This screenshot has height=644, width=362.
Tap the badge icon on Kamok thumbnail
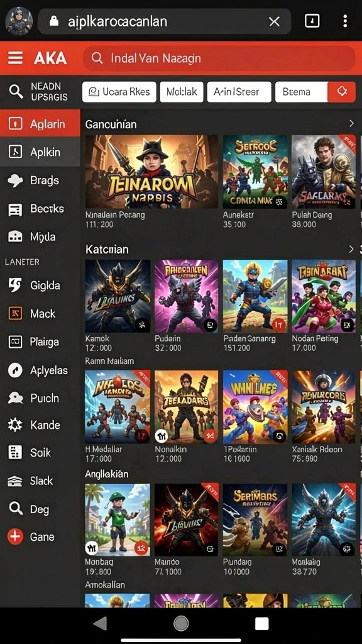pos(142,325)
